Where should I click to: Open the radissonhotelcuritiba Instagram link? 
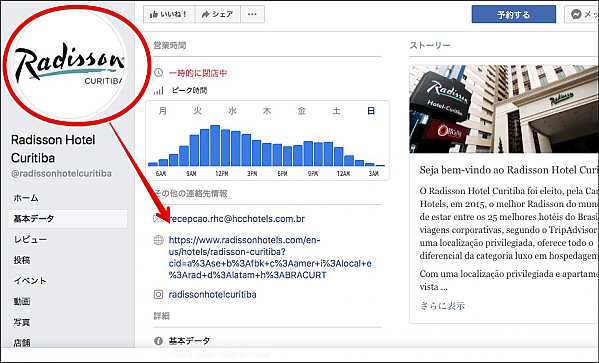(212, 295)
